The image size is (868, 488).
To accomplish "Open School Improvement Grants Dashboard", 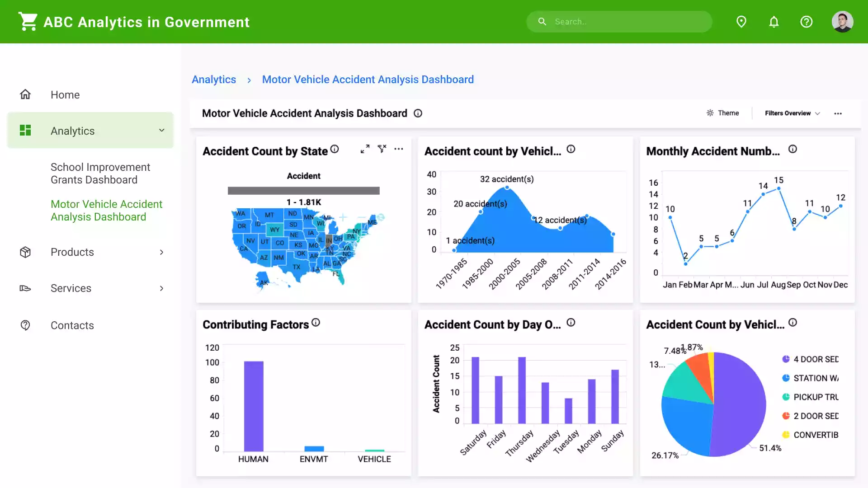I will [x=100, y=174].
